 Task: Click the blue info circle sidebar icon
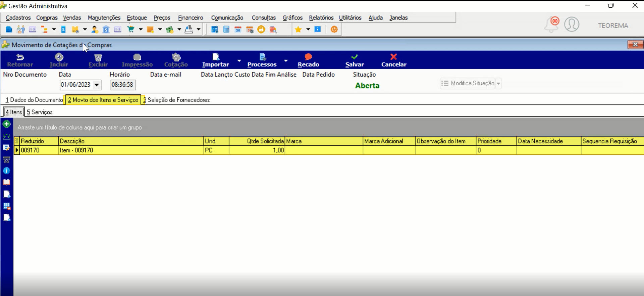[x=6, y=171]
